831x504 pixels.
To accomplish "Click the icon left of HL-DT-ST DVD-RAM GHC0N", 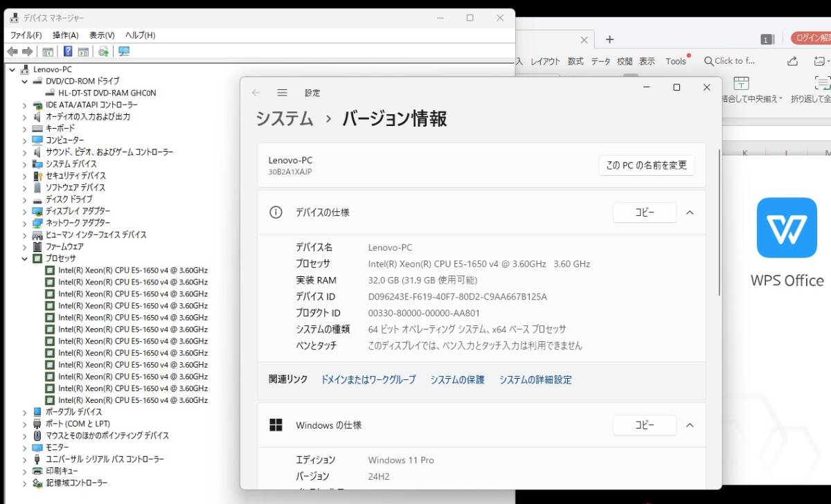I will point(50,93).
